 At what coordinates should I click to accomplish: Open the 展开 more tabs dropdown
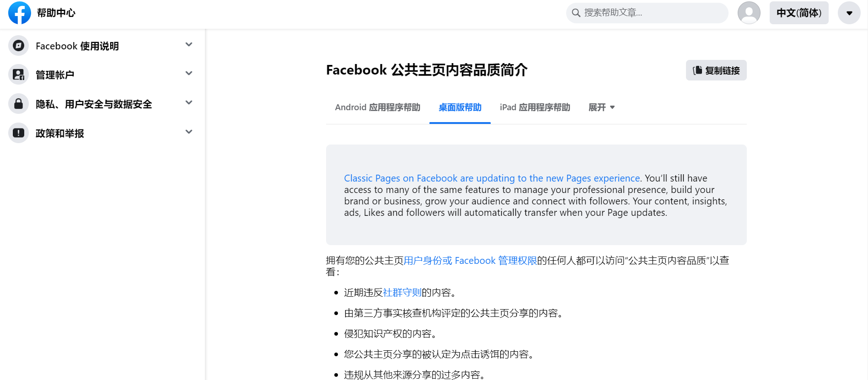[601, 107]
